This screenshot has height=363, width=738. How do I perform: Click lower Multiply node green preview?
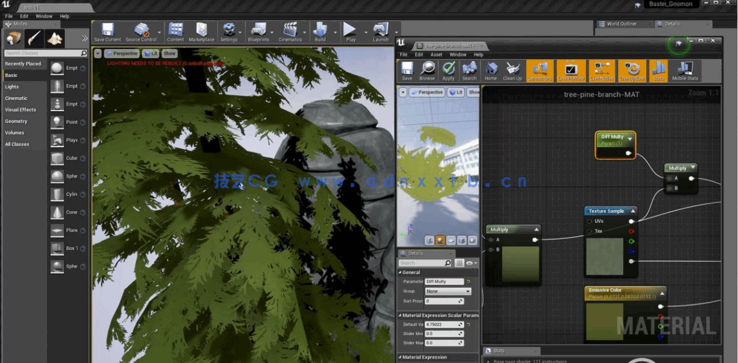(521, 264)
